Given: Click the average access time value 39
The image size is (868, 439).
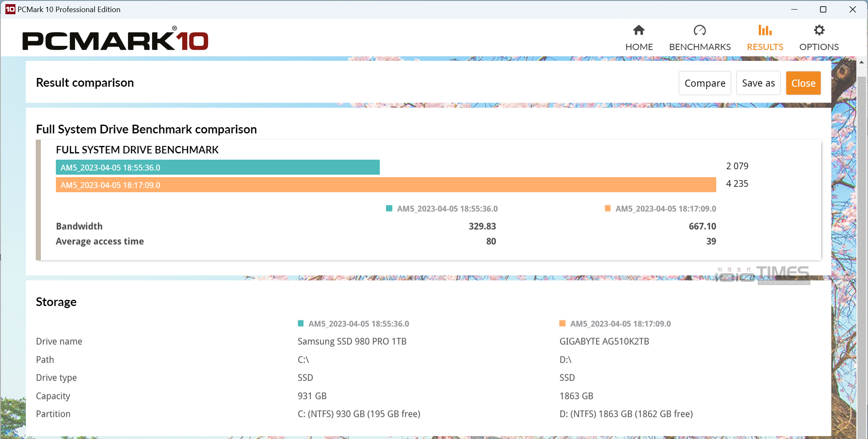Looking at the screenshot, I should click(x=711, y=241).
